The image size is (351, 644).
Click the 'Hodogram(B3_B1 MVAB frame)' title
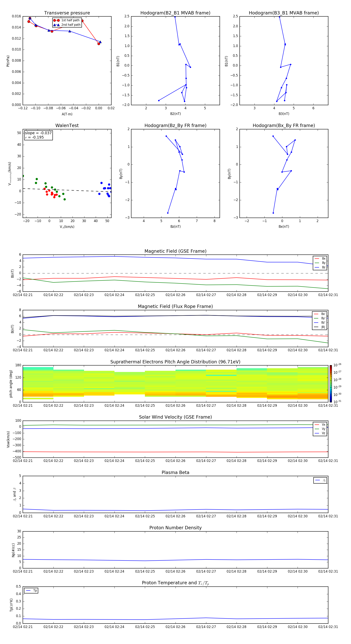284,13
